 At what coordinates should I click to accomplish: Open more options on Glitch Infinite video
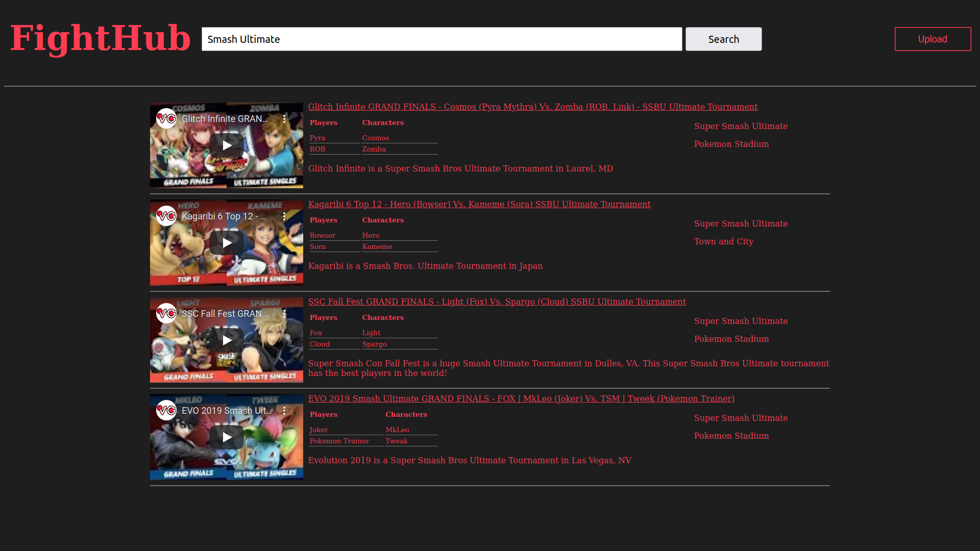(284, 119)
